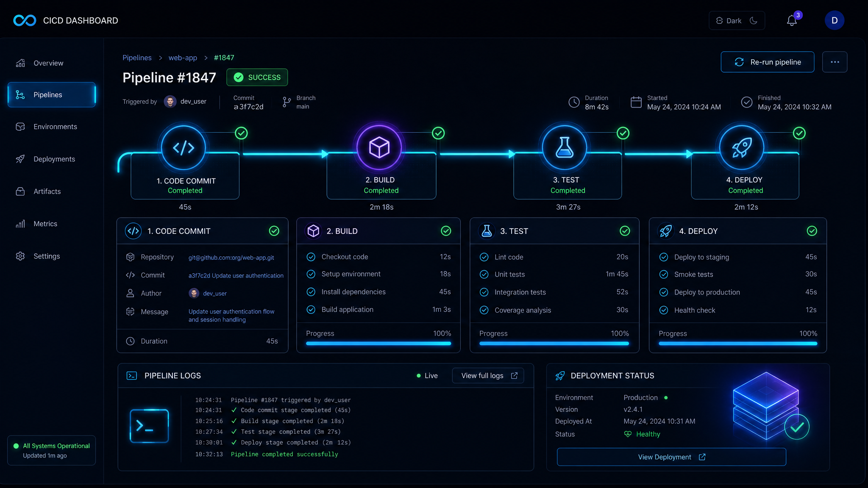Click the green check above Code Commit stage
Image resolution: width=868 pixels, height=488 pixels.
coord(241,133)
